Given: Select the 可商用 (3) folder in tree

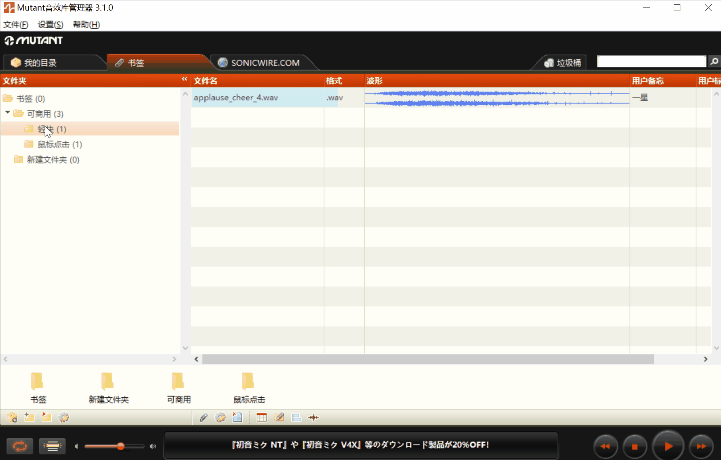Looking at the screenshot, I should tap(45, 114).
